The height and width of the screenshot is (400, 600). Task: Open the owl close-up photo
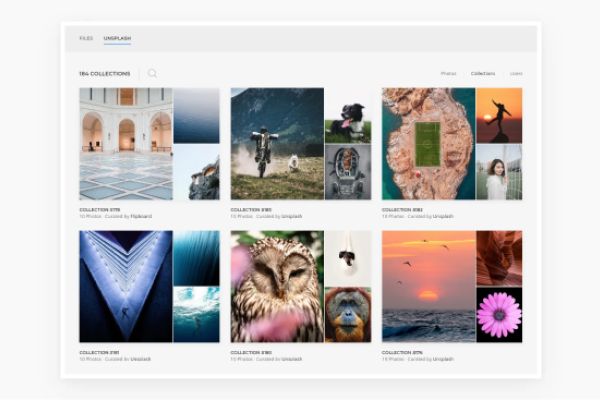coord(277,286)
